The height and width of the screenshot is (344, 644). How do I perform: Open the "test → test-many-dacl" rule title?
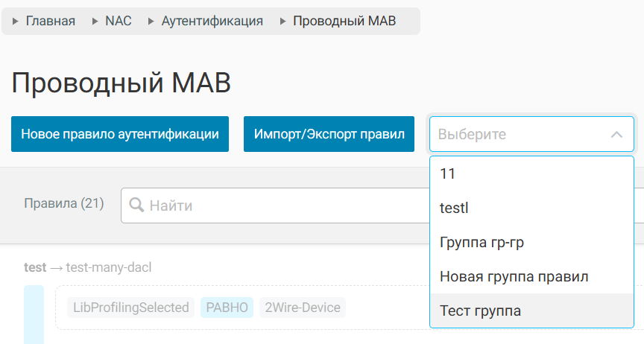click(x=87, y=267)
